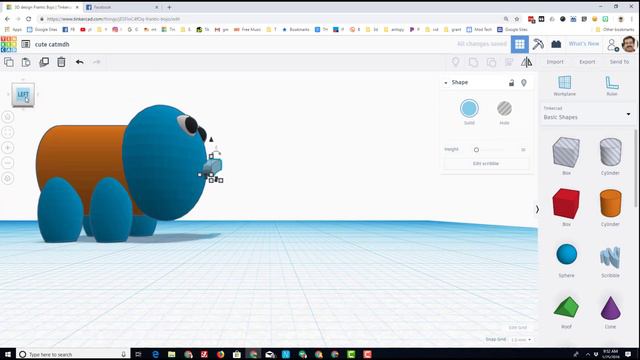Pick the orange Cylinder shape
This screenshot has height=360, width=640.
click(611, 204)
